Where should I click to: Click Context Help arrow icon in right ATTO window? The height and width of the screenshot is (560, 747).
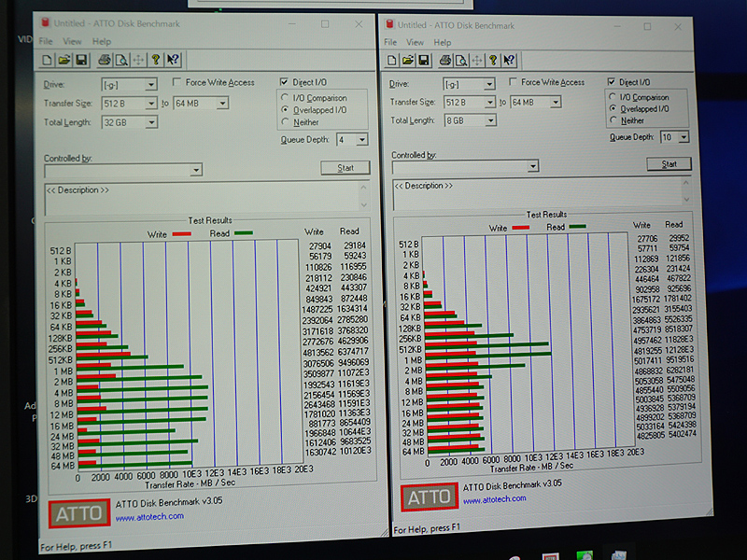509,60
